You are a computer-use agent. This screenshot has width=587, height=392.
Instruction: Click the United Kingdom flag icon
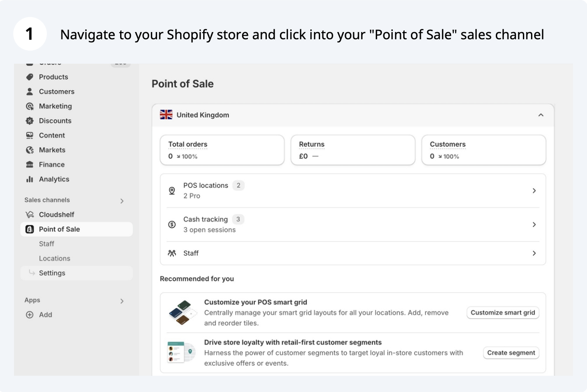[166, 115]
